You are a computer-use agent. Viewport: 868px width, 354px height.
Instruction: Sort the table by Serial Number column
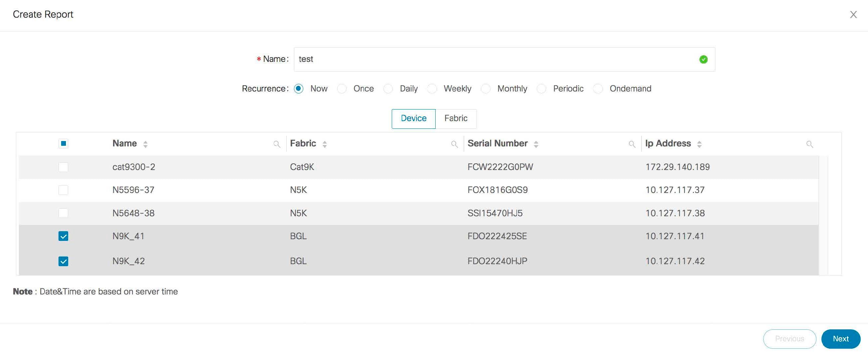[536, 144]
